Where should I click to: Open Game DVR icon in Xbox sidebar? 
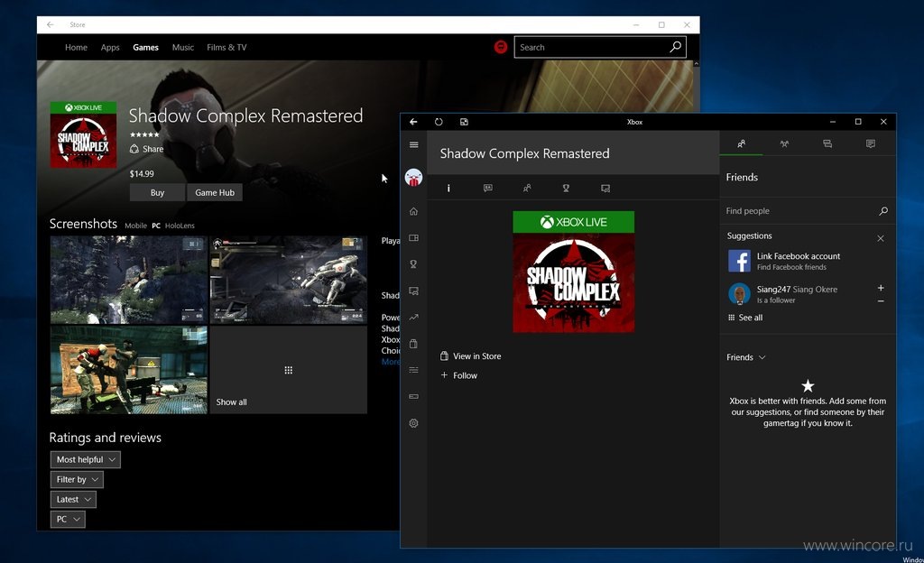(x=413, y=291)
